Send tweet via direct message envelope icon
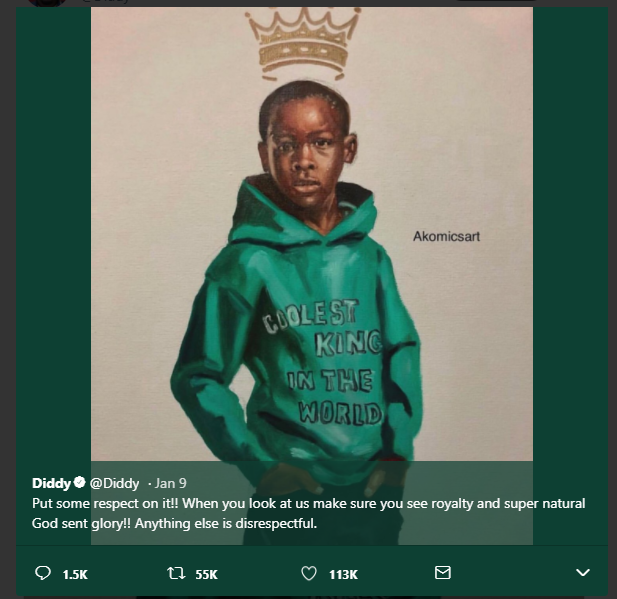 [x=443, y=573]
